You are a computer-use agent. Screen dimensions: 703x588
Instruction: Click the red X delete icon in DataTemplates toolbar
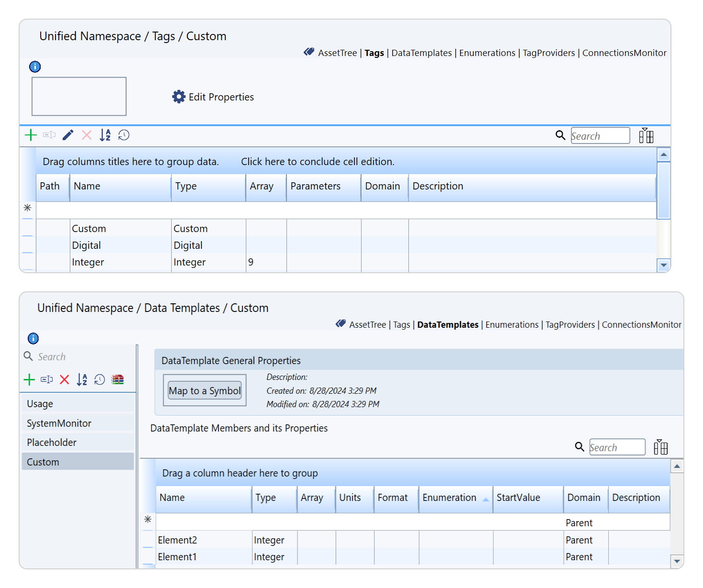tap(65, 380)
